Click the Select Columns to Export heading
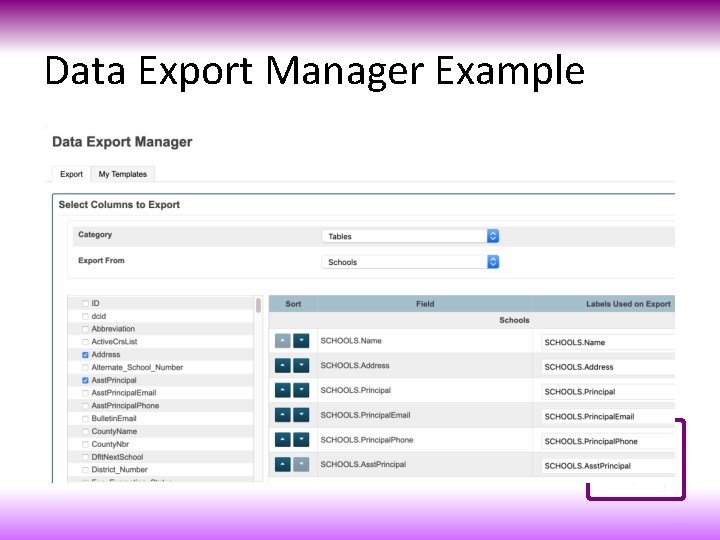 [x=119, y=205]
